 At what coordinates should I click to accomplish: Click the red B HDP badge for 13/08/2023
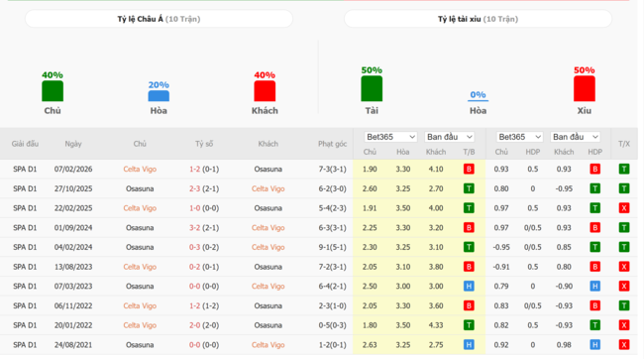coord(594,267)
